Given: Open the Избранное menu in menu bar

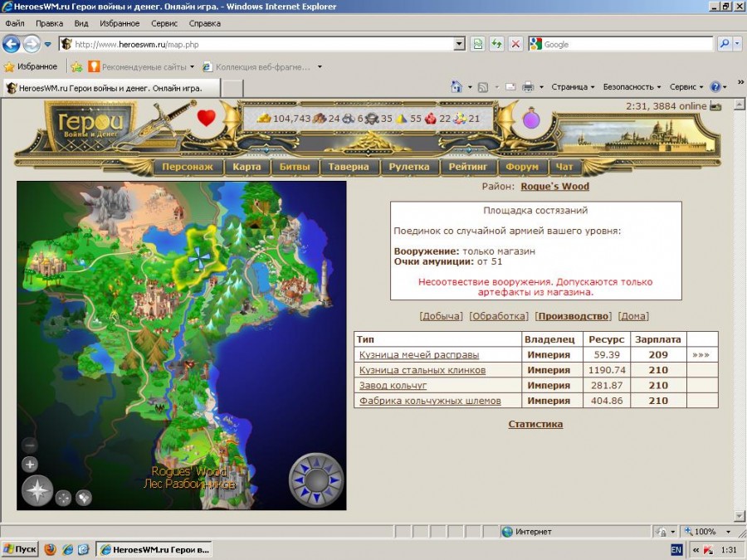Looking at the screenshot, I should pyautogui.click(x=120, y=23).
